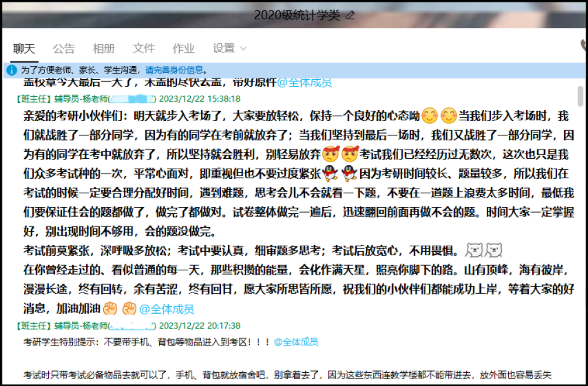588x386 pixels.
Task: Go to the 文件 tab
Action: coord(144,48)
